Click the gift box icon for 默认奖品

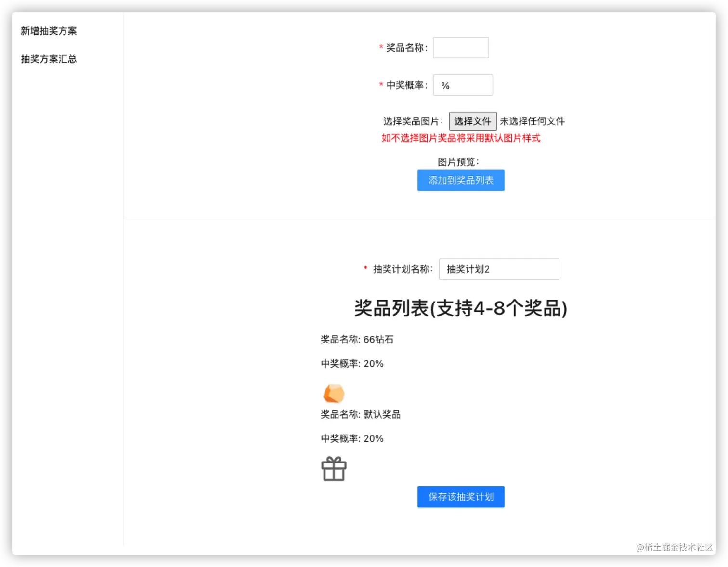(334, 468)
